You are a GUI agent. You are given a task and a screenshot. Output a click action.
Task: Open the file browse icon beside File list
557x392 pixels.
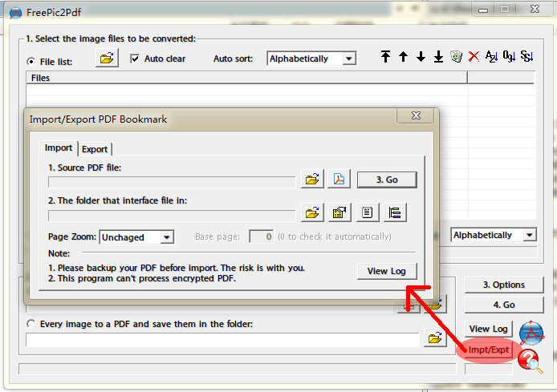click(107, 58)
